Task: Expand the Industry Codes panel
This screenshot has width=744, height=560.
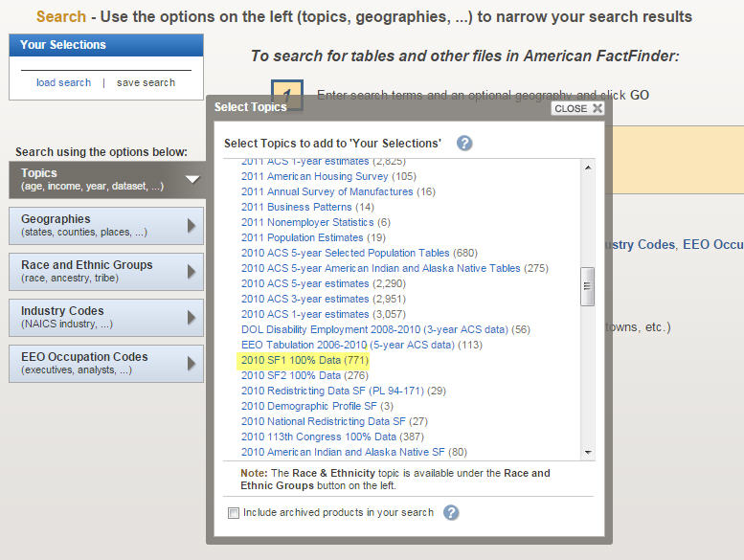Action: point(106,318)
